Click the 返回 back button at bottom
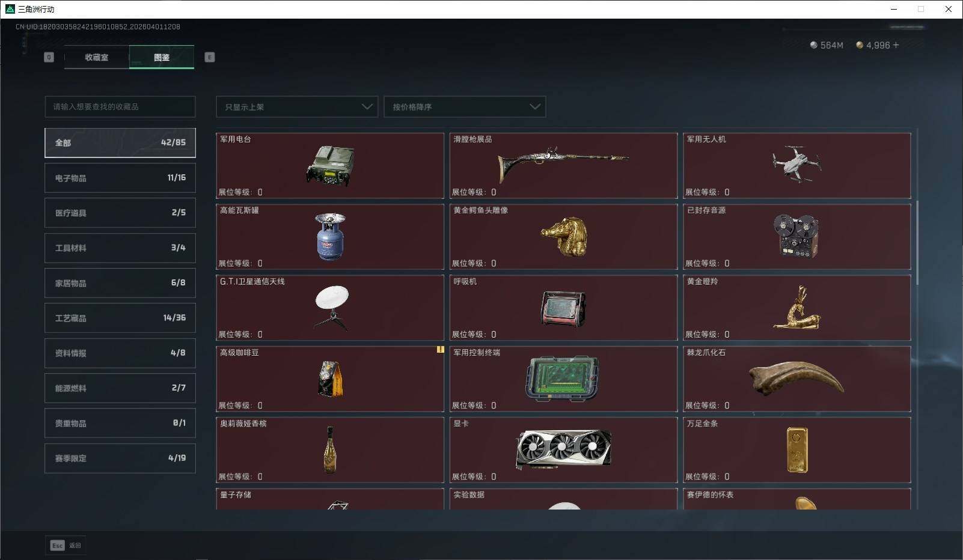 point(75,545)
